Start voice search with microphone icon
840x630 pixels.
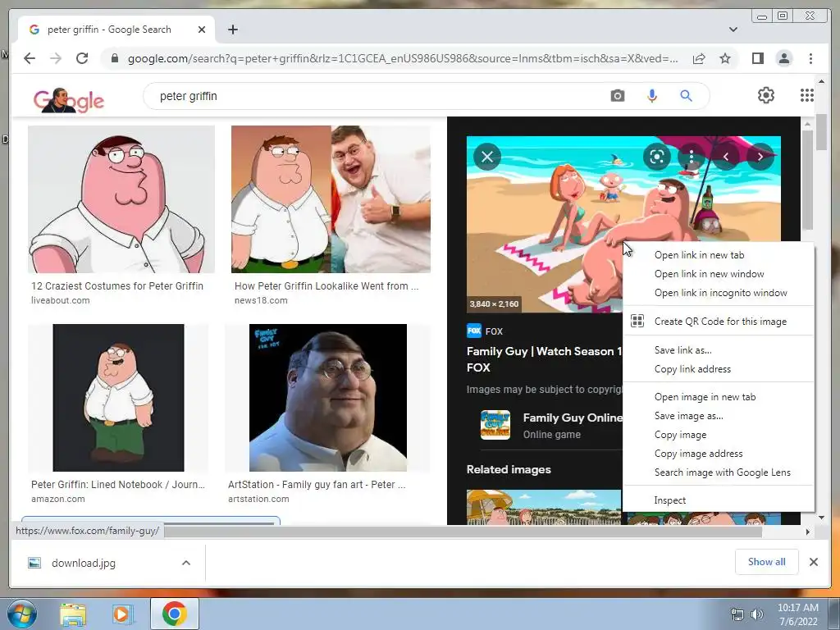pyautogui.click(x=652, y=96)
